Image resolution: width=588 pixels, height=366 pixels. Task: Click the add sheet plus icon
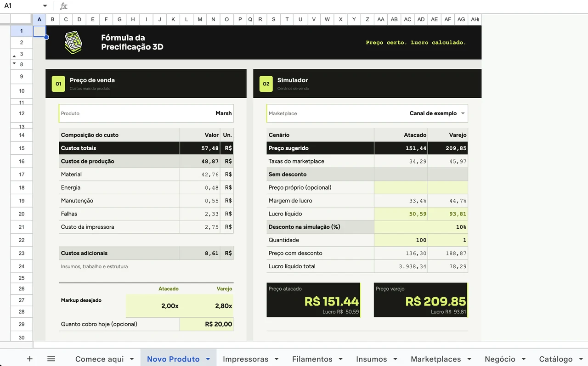[x=29, y=359]
